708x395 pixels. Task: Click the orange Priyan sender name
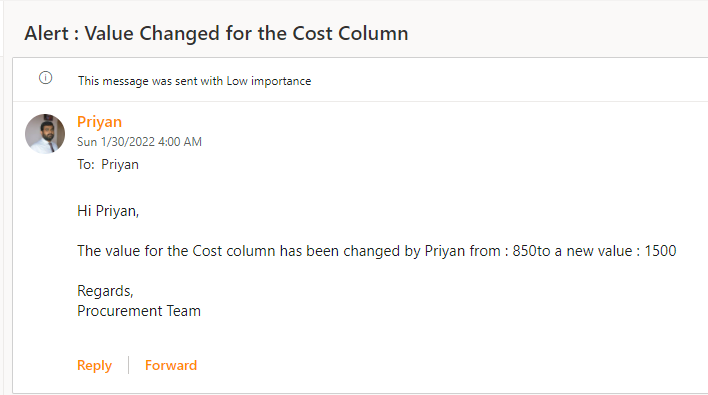tap(99, 122)
